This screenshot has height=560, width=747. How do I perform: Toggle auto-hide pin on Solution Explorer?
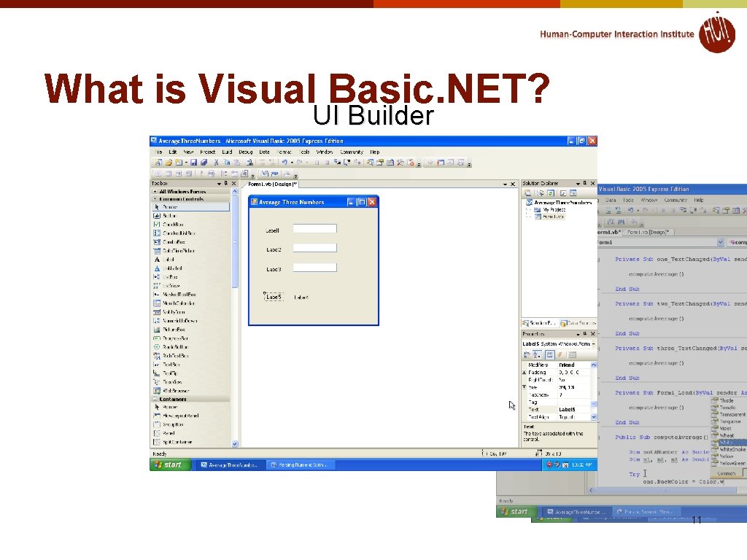[x=585, y=183]
